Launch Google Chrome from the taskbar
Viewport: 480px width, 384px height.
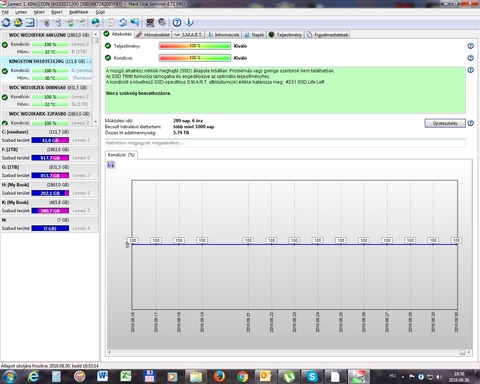pyautogui.click(x=243, y=377)
